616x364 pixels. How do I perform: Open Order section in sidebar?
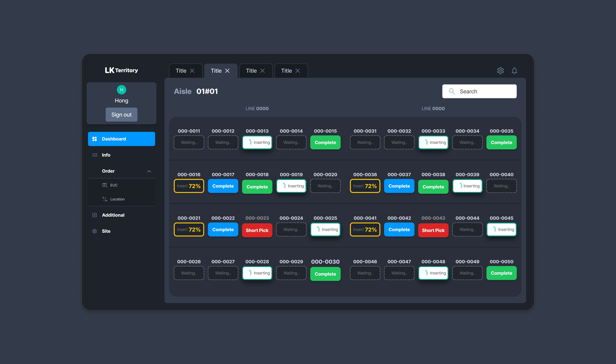click(x=121, y=171)
